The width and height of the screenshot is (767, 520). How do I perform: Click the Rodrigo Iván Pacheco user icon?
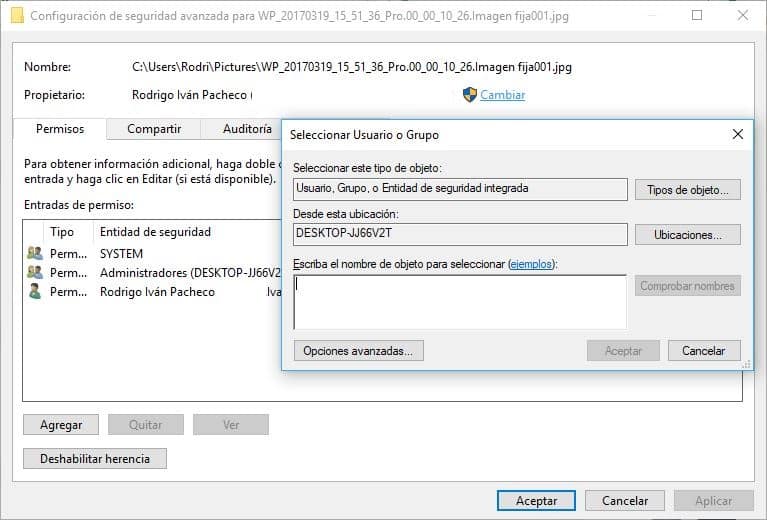pos(35,292)
